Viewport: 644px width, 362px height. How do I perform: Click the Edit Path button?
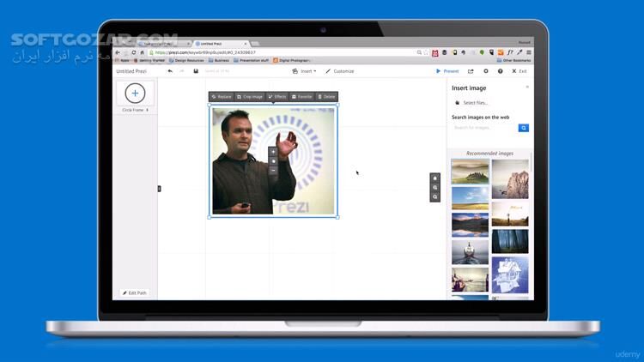[x=135, y=293]
